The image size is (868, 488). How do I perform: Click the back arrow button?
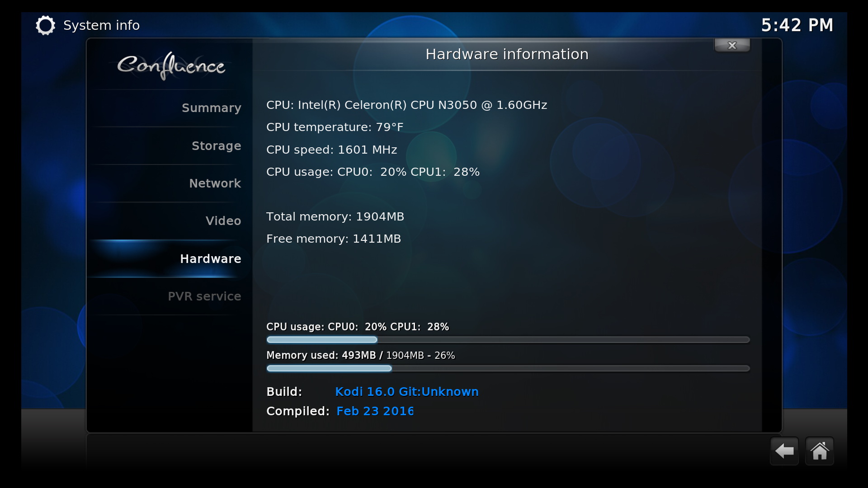click(x=784, y=451)
